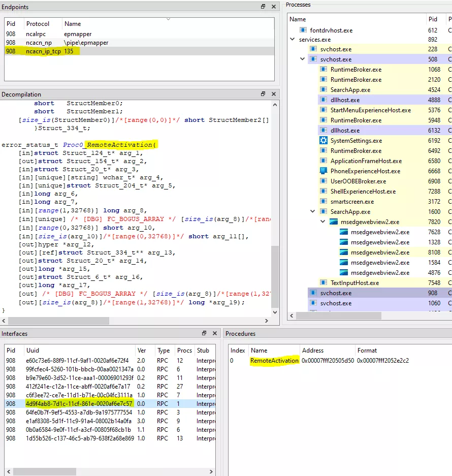Screen dimensions: 452x476
Task: Click the smartscreen.exe process icon
Action: (x=324, y=201)
